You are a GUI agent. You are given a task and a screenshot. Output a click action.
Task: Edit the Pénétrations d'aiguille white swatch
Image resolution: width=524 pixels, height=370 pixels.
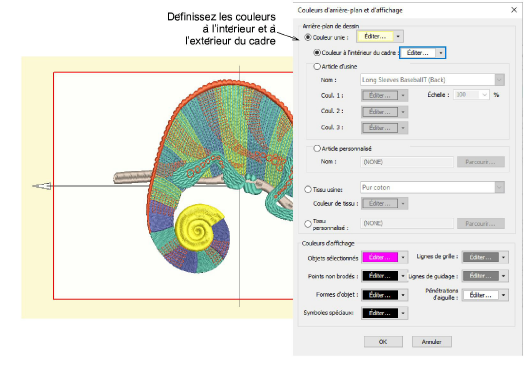pos(481,295)
